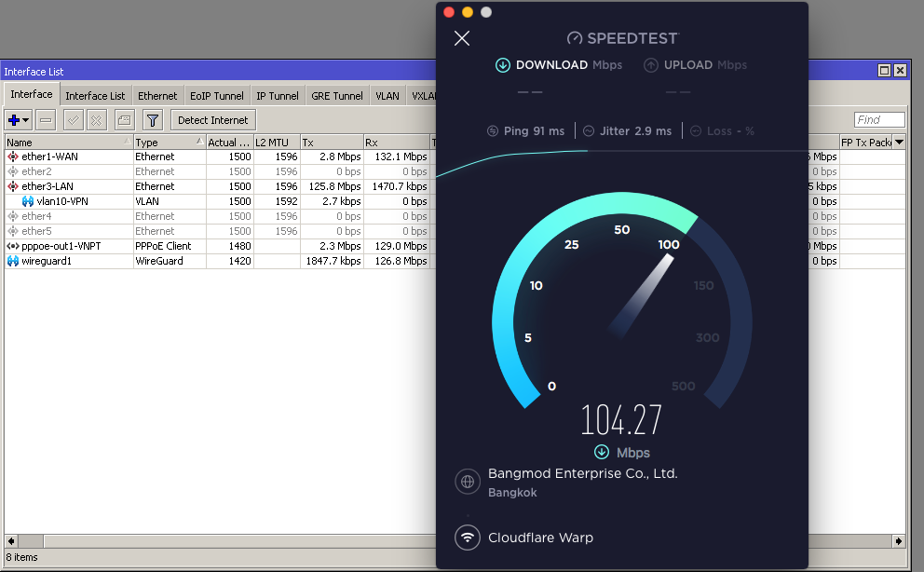The width and height of the screenshot is (924, 572).
Task: Select the vlan10-VPN interface icon
Action: tap(28, 201)
